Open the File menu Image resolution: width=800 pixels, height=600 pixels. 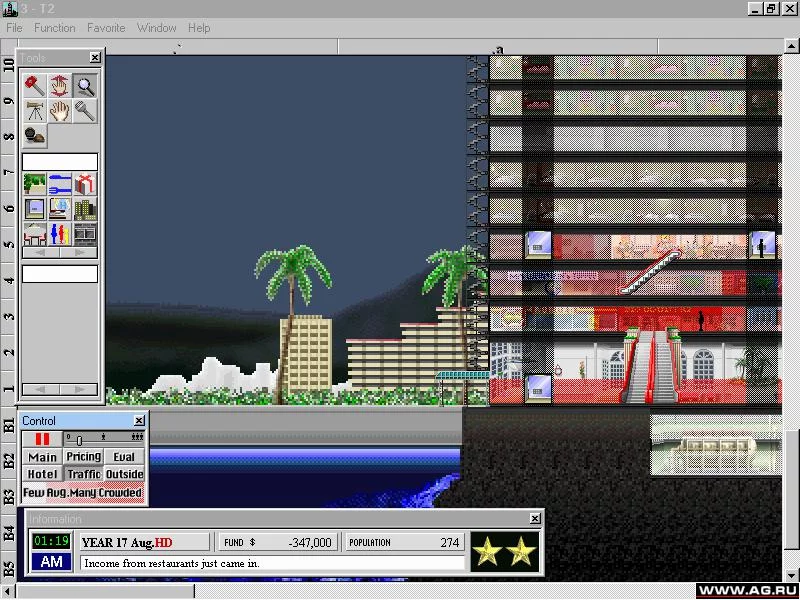[14, 28]
